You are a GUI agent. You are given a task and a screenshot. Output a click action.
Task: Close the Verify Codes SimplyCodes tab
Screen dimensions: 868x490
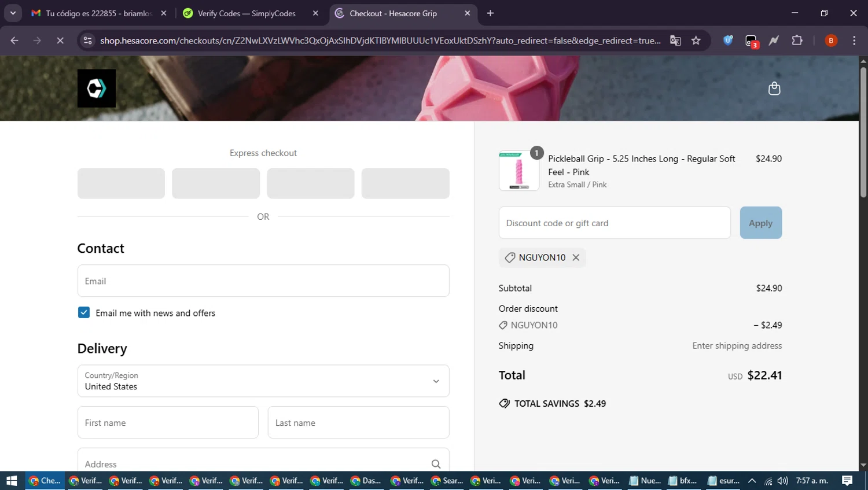click(315, 13)
